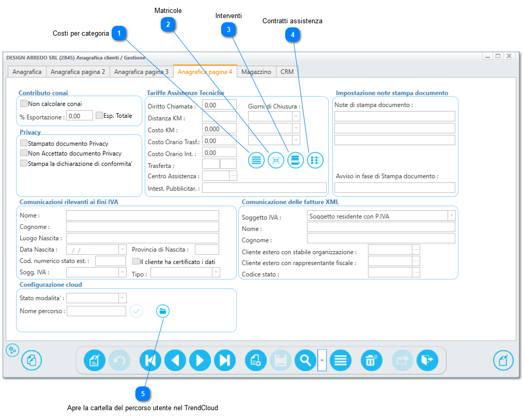The image size is (524, 420).
Task: Expand the Tipo dropdown
Action: (x=216, y=273)
